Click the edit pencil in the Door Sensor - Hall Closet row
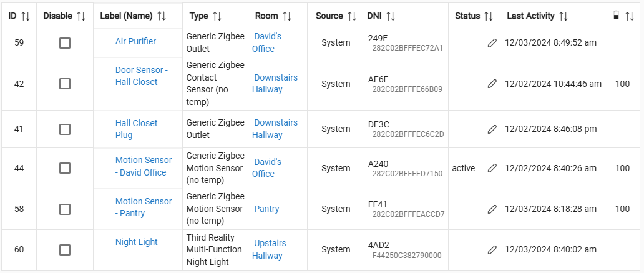 492,84
